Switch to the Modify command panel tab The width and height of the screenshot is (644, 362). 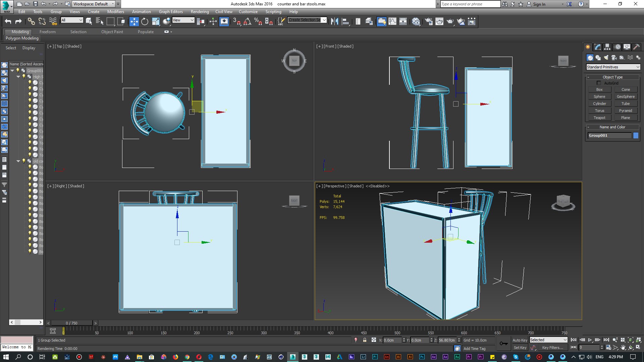click(x=597, y=47)
